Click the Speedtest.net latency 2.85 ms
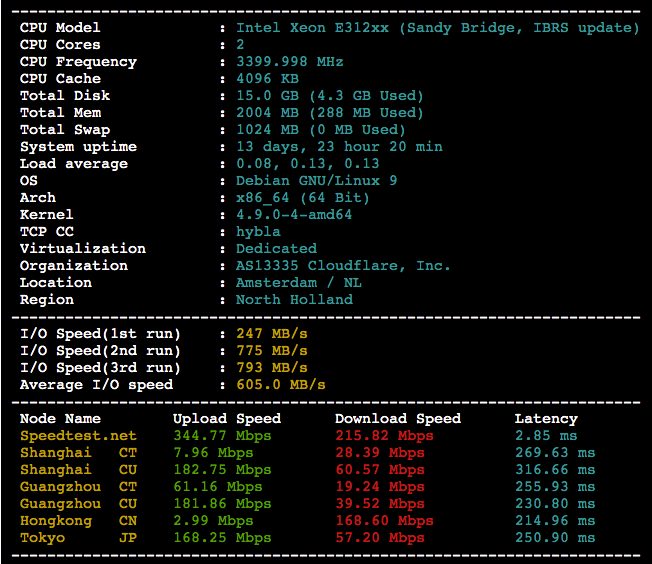 [x=546, y=436]
